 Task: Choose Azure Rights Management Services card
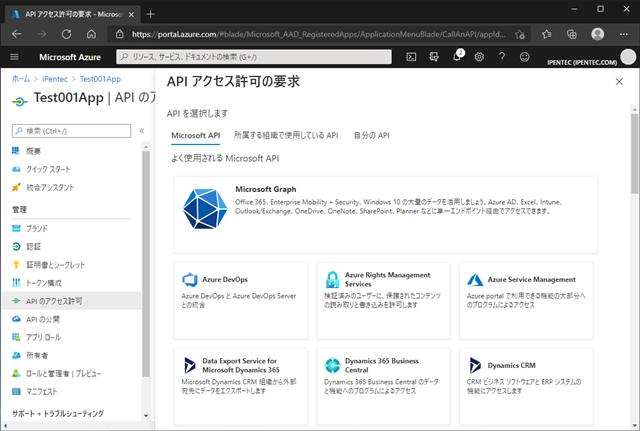click(x=383, y=301)
